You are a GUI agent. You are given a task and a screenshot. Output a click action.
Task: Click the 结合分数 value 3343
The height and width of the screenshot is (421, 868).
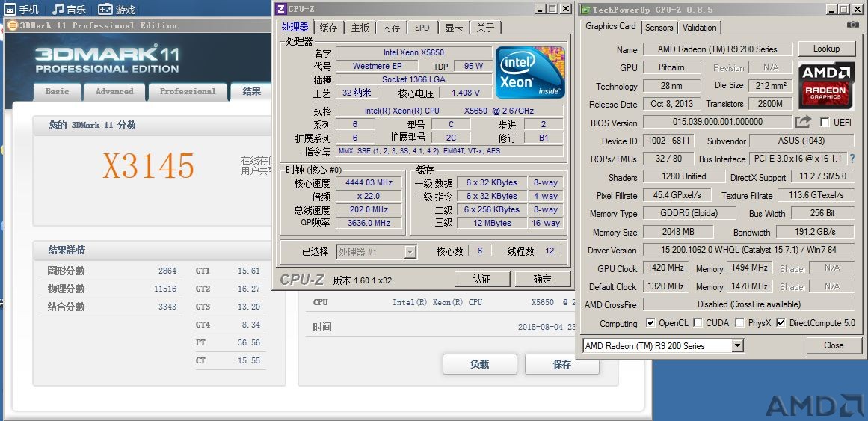pos(167,307)
